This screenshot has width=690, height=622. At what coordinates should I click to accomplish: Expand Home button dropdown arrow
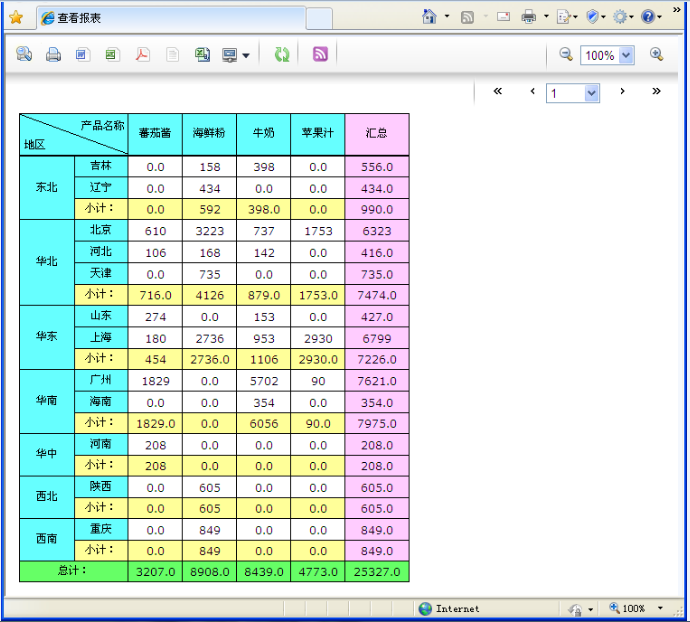(x=447, y=16)
